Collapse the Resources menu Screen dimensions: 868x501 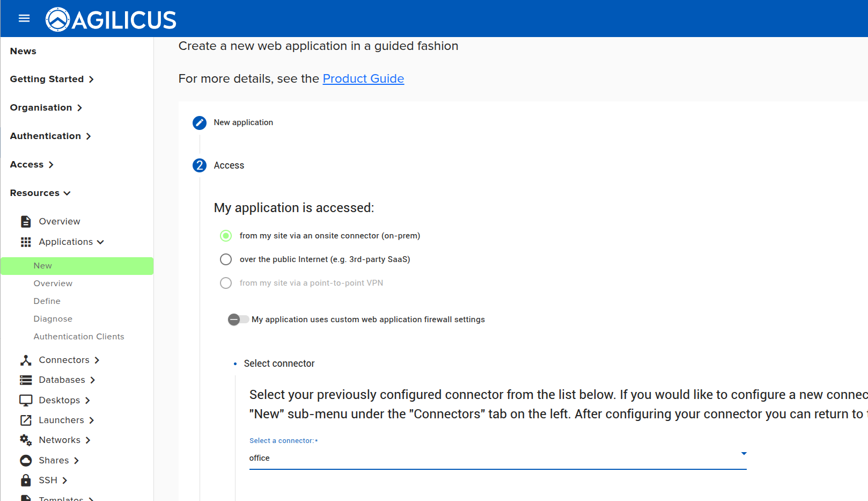pos(40,193)
